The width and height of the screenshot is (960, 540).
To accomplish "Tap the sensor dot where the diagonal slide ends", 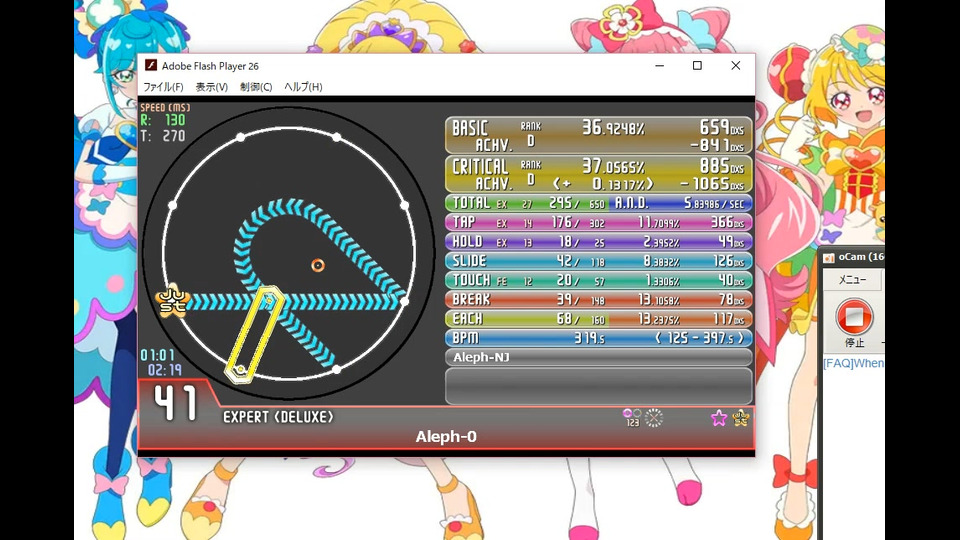I will [337, 369].
